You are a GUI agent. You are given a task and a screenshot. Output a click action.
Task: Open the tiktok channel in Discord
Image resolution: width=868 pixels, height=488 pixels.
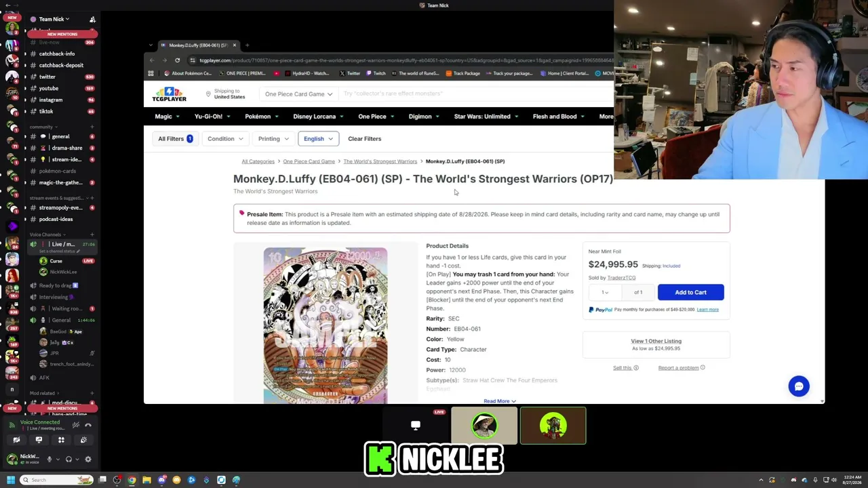[46, 111]
